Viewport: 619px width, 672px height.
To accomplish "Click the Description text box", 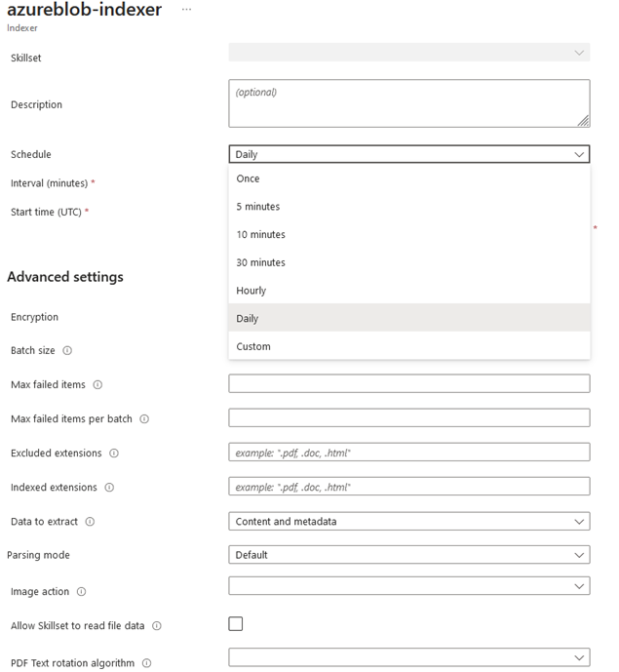I will tap(408, 103).
